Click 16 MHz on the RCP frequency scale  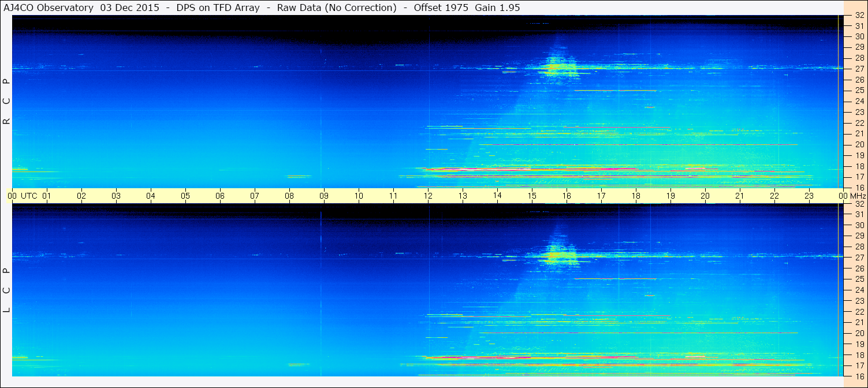click(859, 188)
